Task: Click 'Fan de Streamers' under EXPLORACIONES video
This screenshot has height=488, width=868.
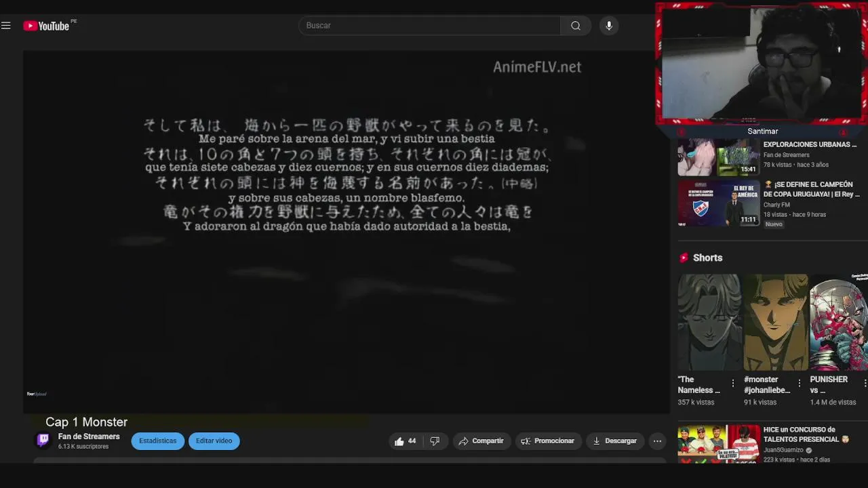Action: (x=787, y=155)
